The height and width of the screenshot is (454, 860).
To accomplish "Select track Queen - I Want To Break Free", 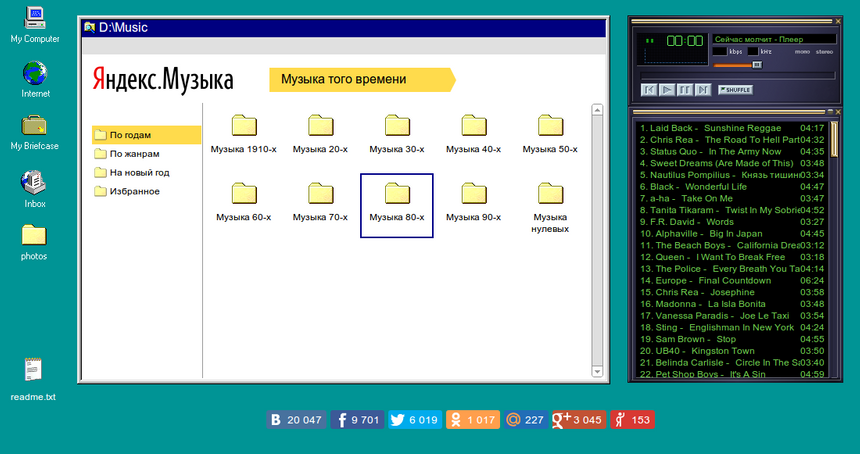I will point(732,257).
